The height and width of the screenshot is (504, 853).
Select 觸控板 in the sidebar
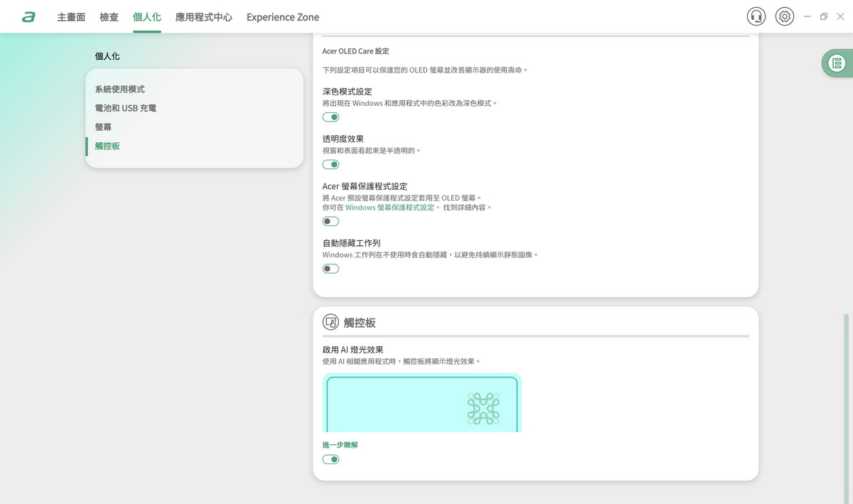[x=107, y=146]
